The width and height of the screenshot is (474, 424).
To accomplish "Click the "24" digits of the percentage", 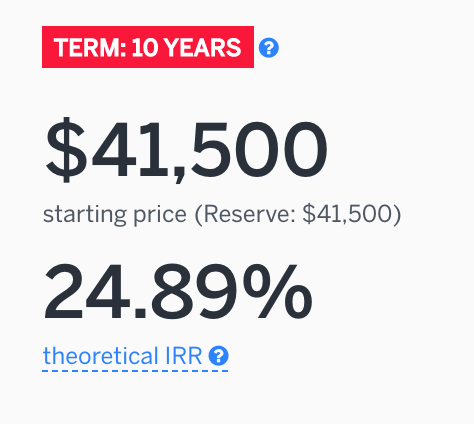I will (87, 292).
